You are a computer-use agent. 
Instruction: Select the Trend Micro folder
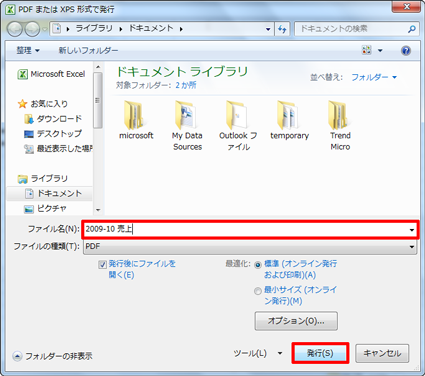pos(340,125)
